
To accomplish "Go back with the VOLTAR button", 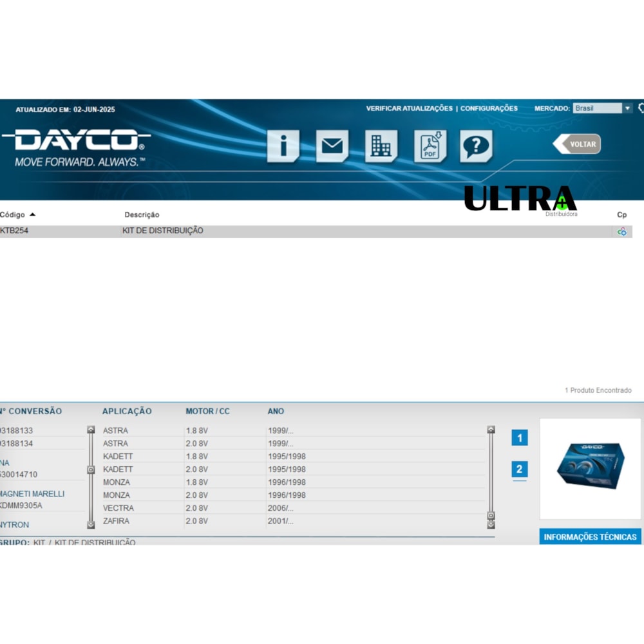I will [x=577, y=144].
